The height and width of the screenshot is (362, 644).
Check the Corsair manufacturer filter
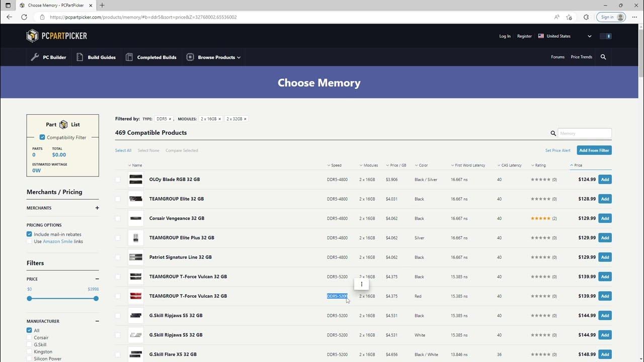[x=29, y=338]
